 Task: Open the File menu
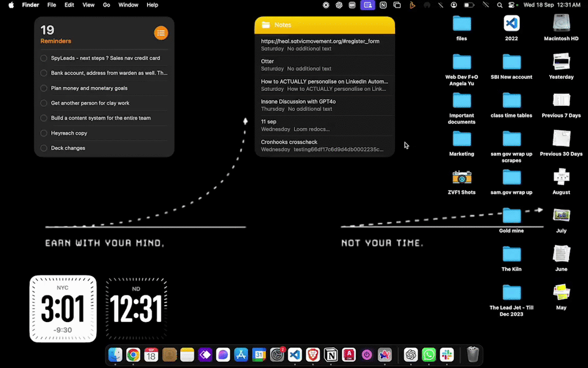52,5
